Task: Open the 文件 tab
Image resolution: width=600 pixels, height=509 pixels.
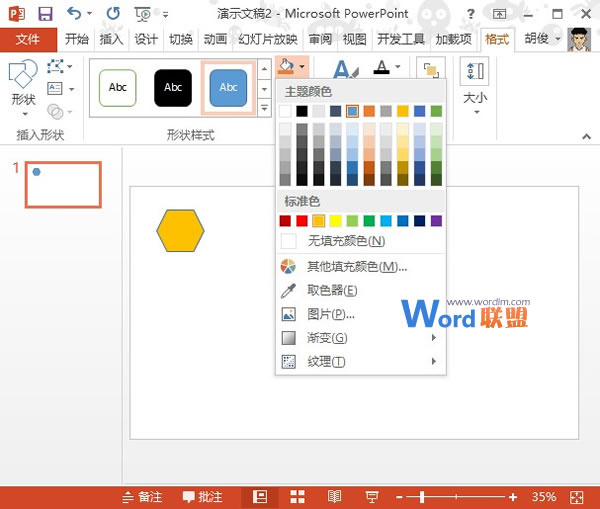Action: (28, 39)
